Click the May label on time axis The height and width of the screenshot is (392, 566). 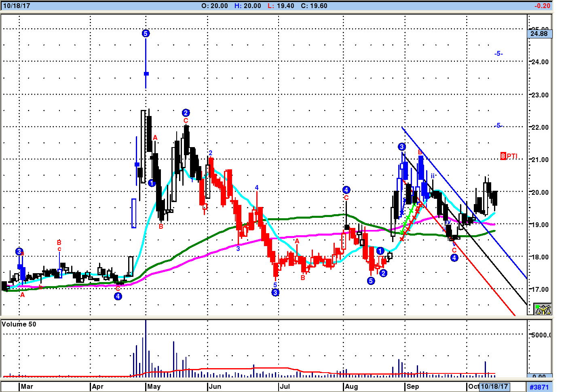[x=154, y=386]
